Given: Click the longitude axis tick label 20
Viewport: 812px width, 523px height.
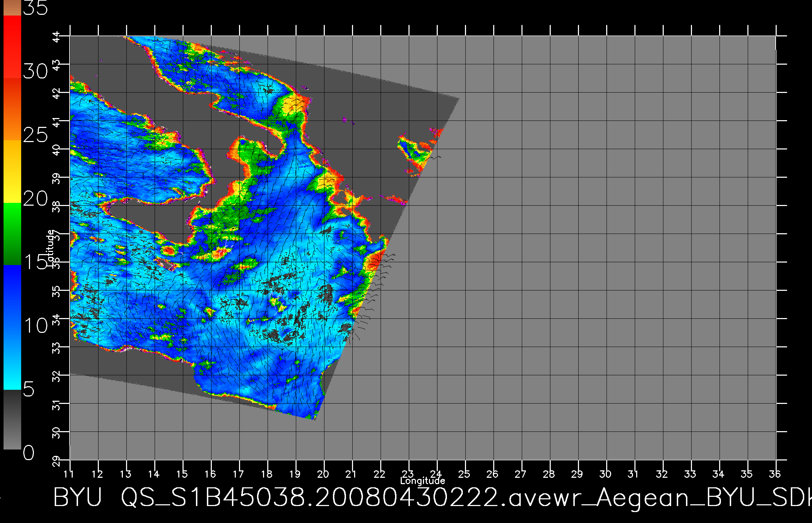Looking at the screenshot, I should click(323, 474).
